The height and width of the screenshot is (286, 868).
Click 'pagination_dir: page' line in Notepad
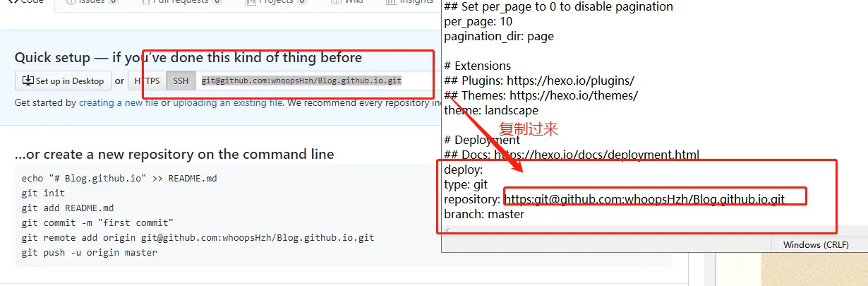tap(499, 36)
